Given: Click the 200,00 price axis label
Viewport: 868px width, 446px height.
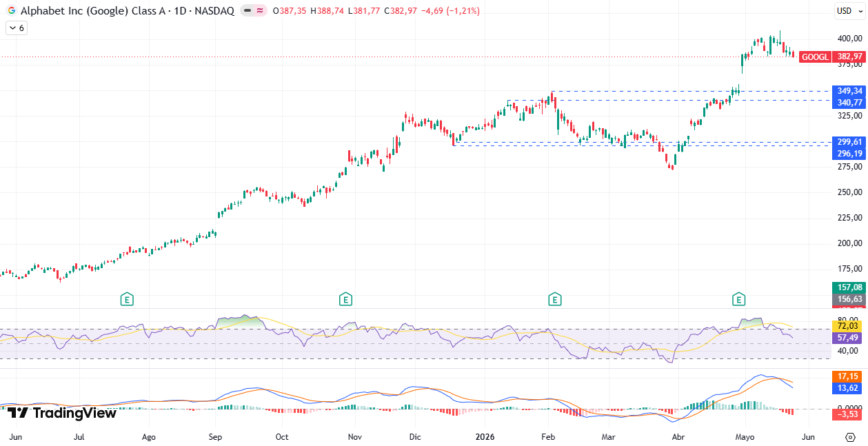Looking at the screenshot, I should pos(850,243).
